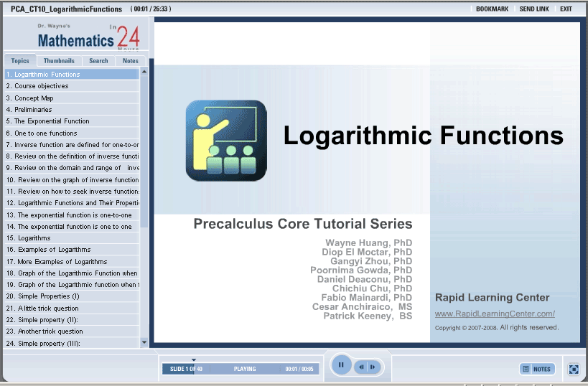Switch to the Topics tab

pyautogui.click(x=20, y=61)
